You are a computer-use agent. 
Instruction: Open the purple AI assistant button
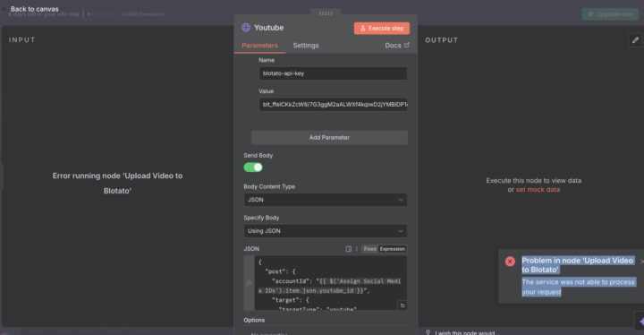click(x=640, y=322)
